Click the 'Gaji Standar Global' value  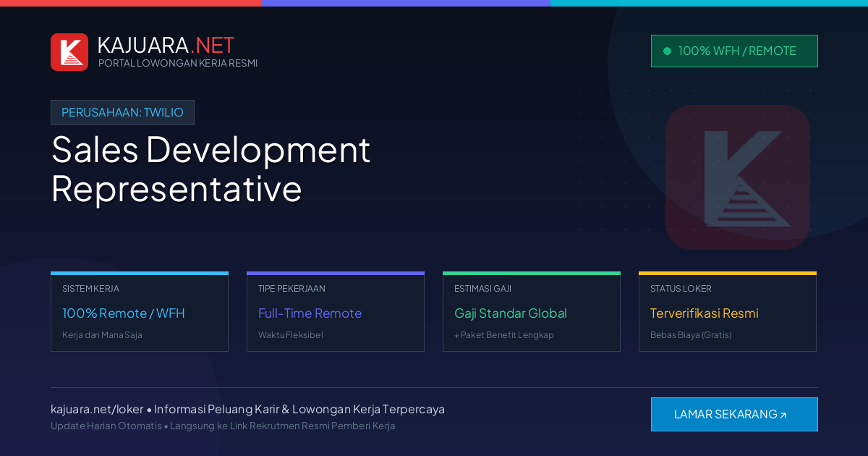511,313
